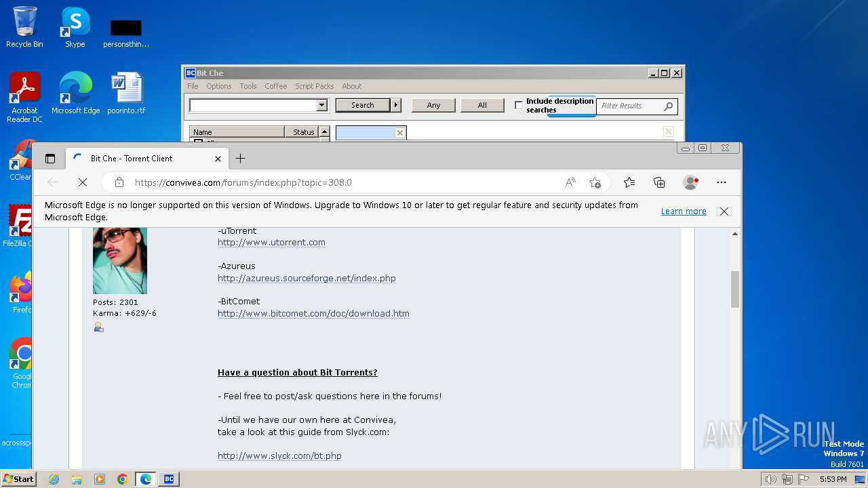Click the Search button in Bit Che

tap(363, 105)
